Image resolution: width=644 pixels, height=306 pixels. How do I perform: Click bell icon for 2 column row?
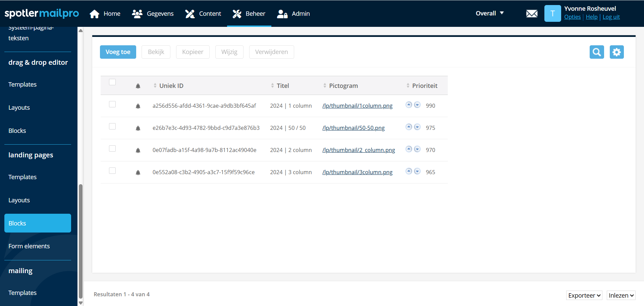click(138, 150)
